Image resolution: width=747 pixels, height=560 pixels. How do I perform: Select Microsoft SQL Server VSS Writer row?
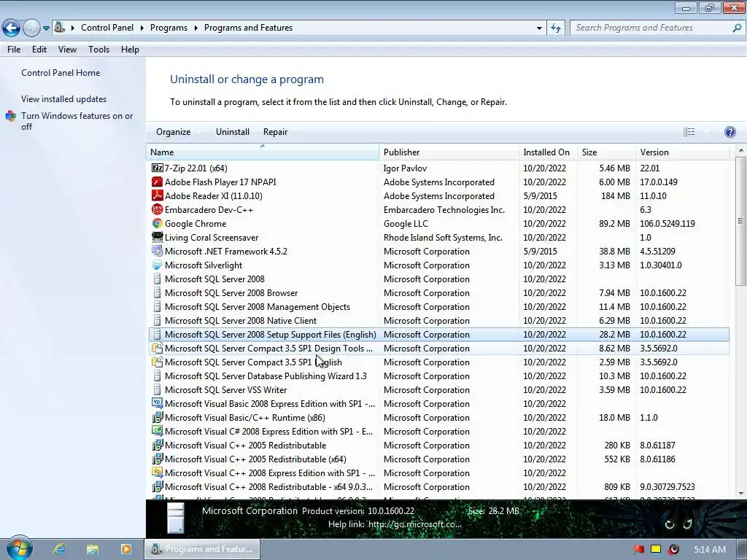click(x=438, y=390)
